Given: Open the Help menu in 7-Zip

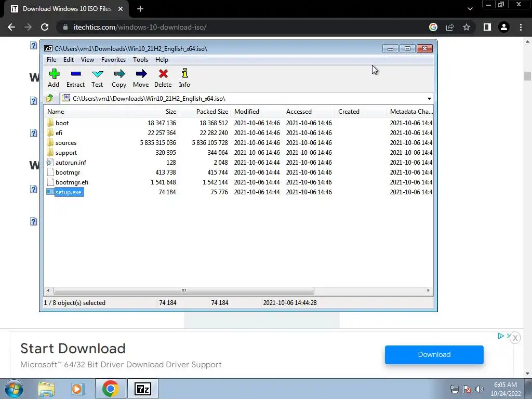Looking at the screenshot, I should pyautogui.click(x=162, y=60).
